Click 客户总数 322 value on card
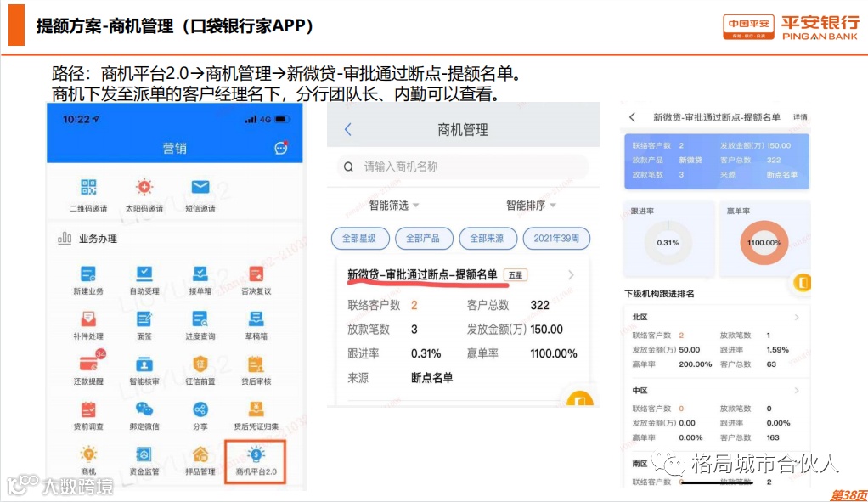 point(539,306)
